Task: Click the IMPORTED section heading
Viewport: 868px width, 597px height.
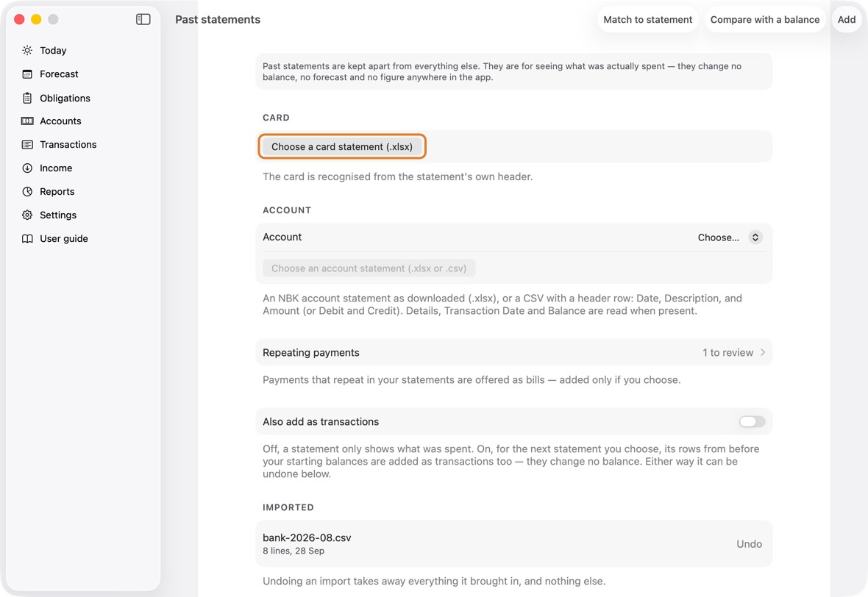Action: click(288, 507)
